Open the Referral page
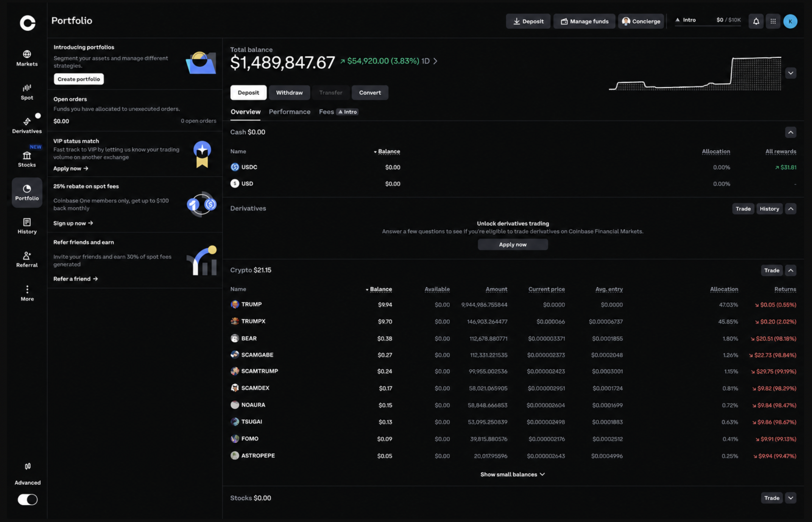Image resolution: width=812 pixels, height=522 pixels. pyautogui.click(x=27, y=260)
